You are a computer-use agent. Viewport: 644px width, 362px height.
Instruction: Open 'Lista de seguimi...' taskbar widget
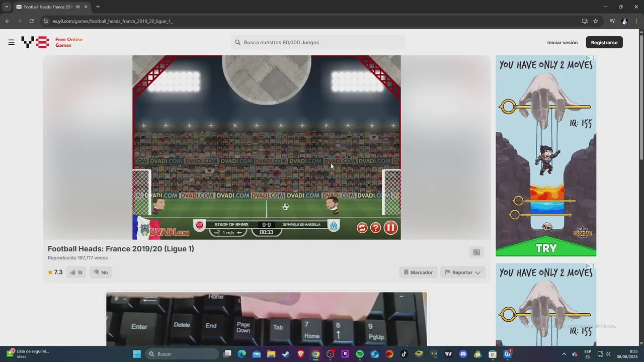coord(28,354)
